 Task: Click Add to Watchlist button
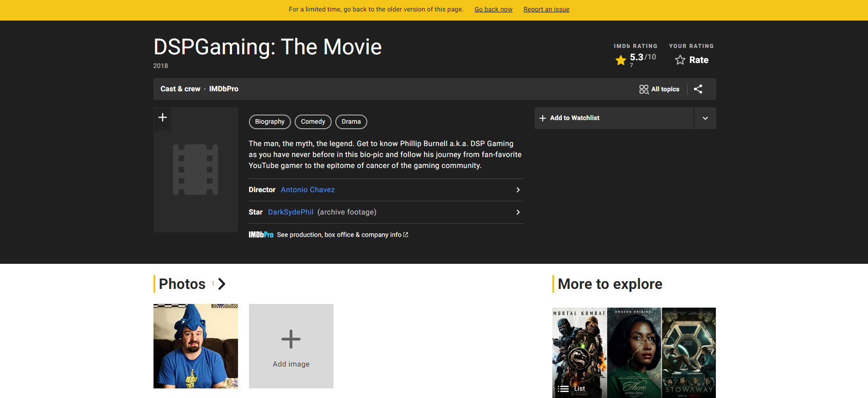coord(614,118)
